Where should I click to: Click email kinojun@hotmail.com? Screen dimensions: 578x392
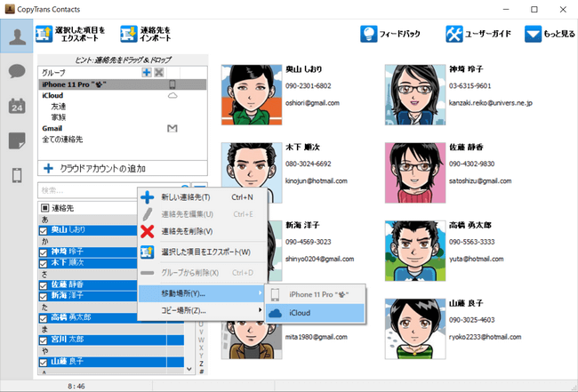(317, 181)
